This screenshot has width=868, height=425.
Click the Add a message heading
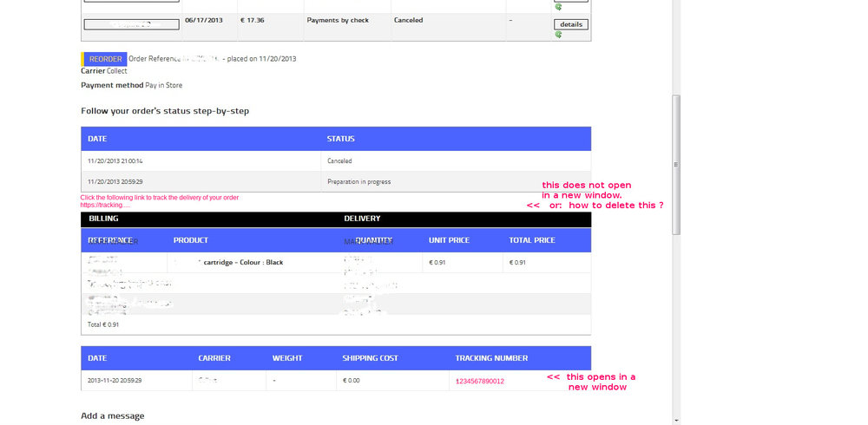[112, 415]
